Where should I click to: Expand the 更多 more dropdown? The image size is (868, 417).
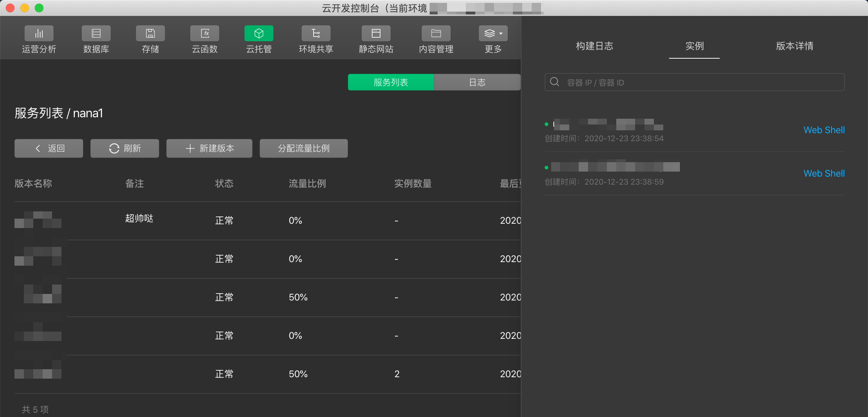(493, 34)
